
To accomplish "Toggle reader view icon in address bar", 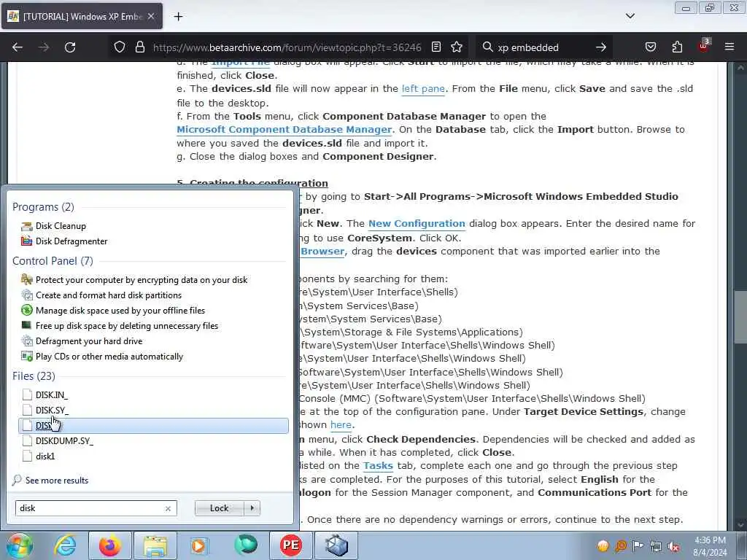I will tap(436, 47).
